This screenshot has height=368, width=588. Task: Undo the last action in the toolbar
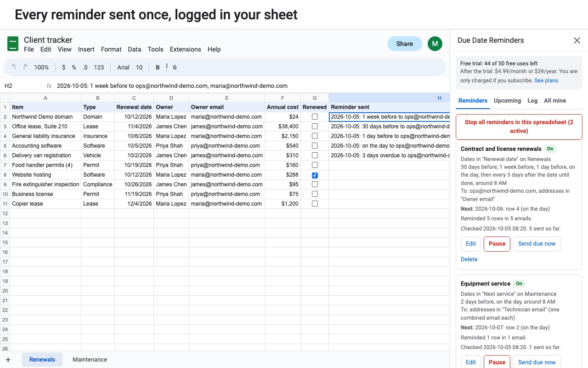click(14, 67)
